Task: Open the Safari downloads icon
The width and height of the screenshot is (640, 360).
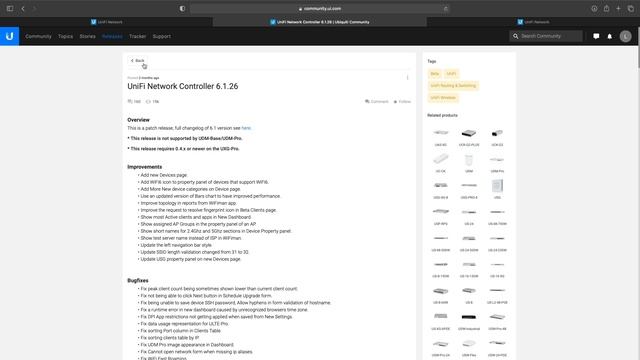Action: click(x=594, y=8)
